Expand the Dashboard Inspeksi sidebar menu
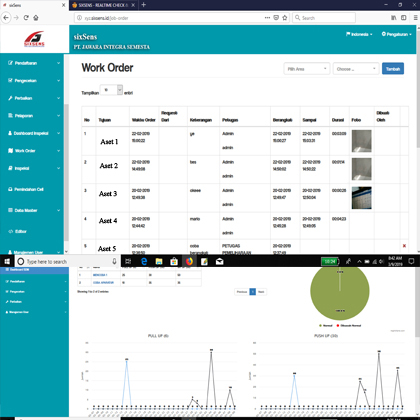Screen dimensions: 420x420 (x=34, y=133)
